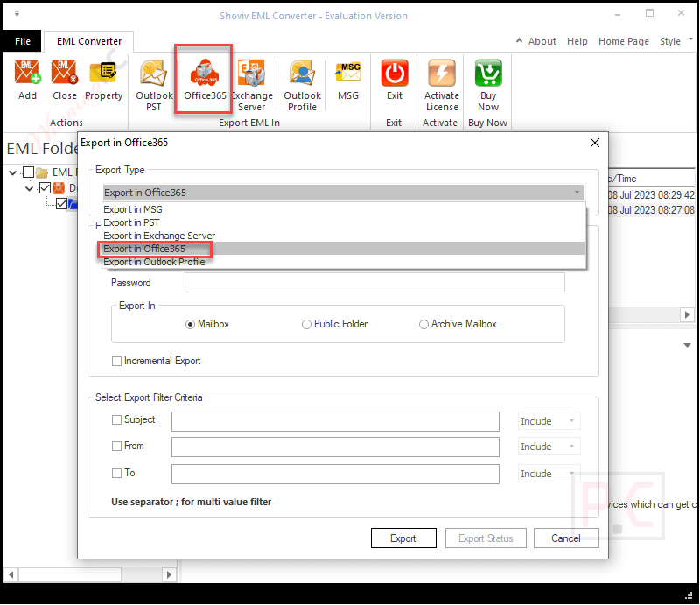
Task: Uncheck the second-level tree folder checkbox
Action: click(45, 187)
